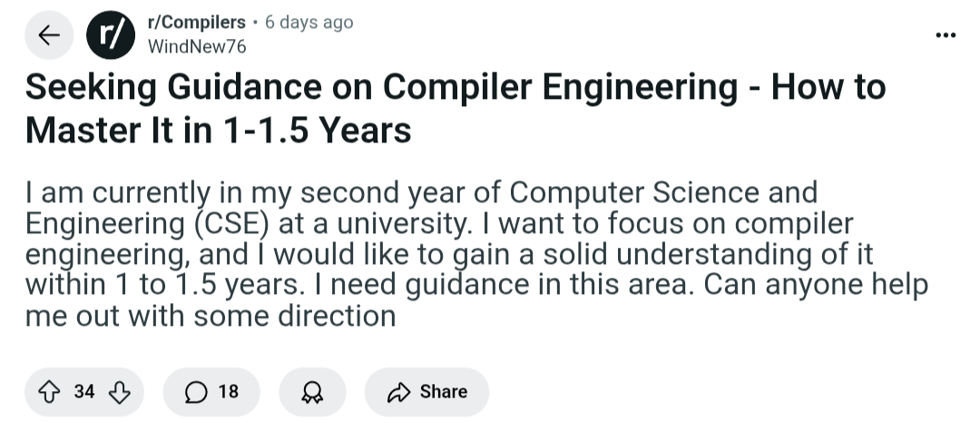Upvote the compiler engineering post
This screenshot has width=980, height=423.
pos(50,392)
